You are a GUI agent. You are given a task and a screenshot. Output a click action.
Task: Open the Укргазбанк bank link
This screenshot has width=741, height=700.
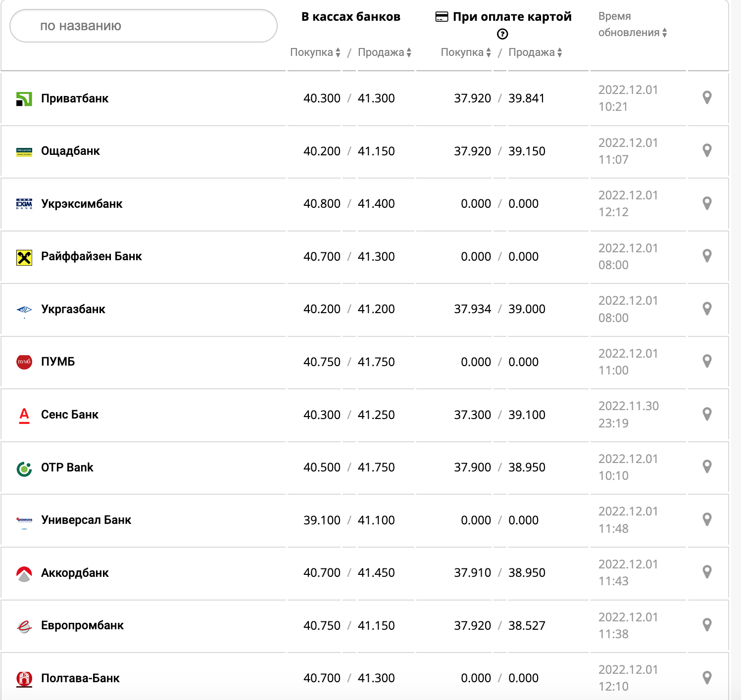pyautogui.click(x=73, y=309)
